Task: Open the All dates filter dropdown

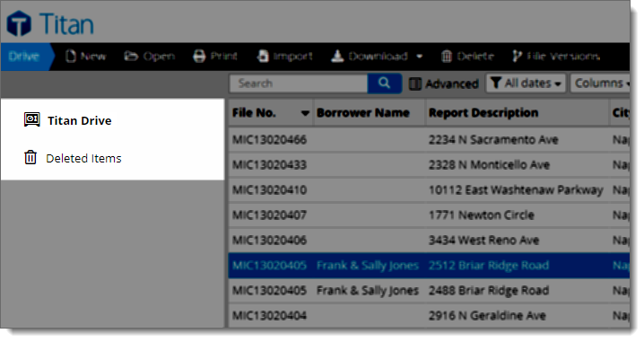Action: 527,83
